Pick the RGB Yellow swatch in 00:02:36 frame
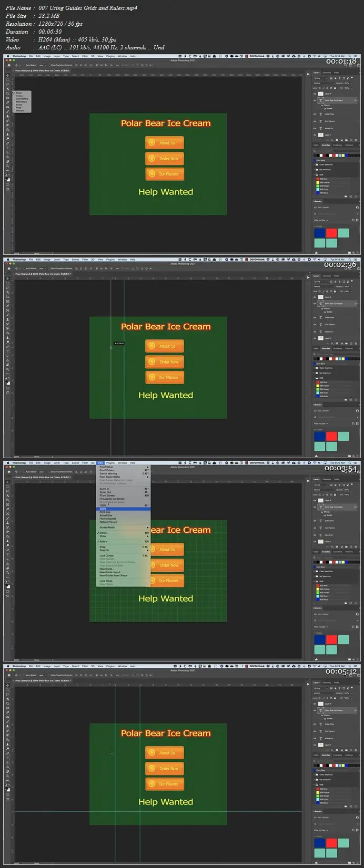 pos(318,386)
